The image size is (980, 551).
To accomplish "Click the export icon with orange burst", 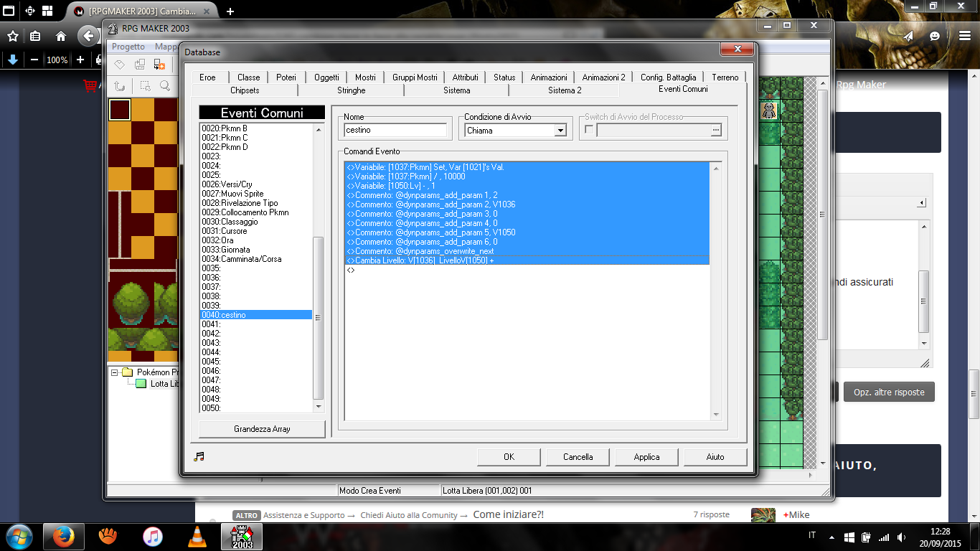I will pos(160,65).
